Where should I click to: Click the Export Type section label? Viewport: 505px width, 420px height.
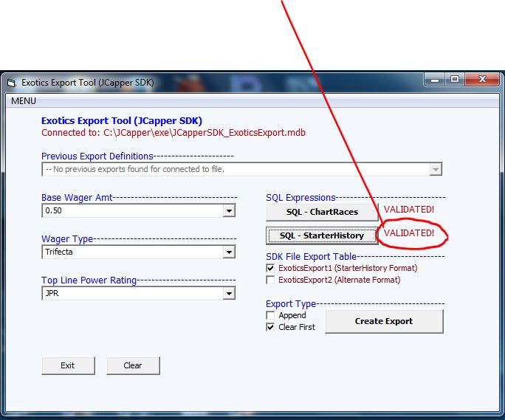click(291, 303)
